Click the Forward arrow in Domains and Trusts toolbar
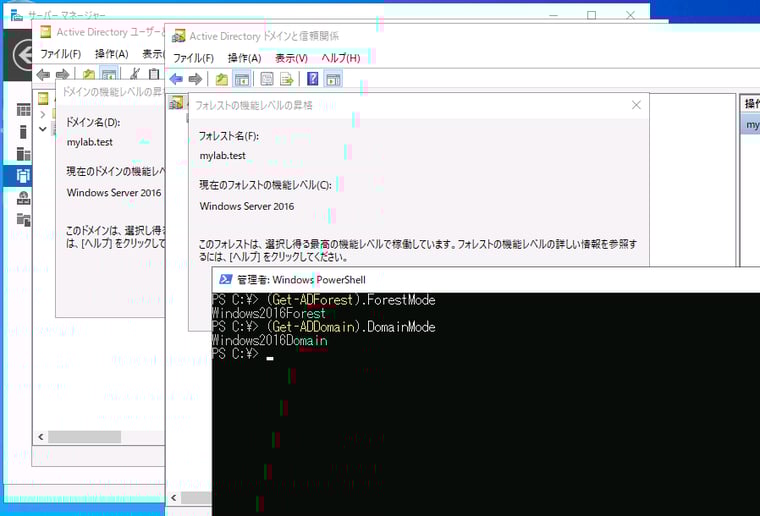 point(195,79)
